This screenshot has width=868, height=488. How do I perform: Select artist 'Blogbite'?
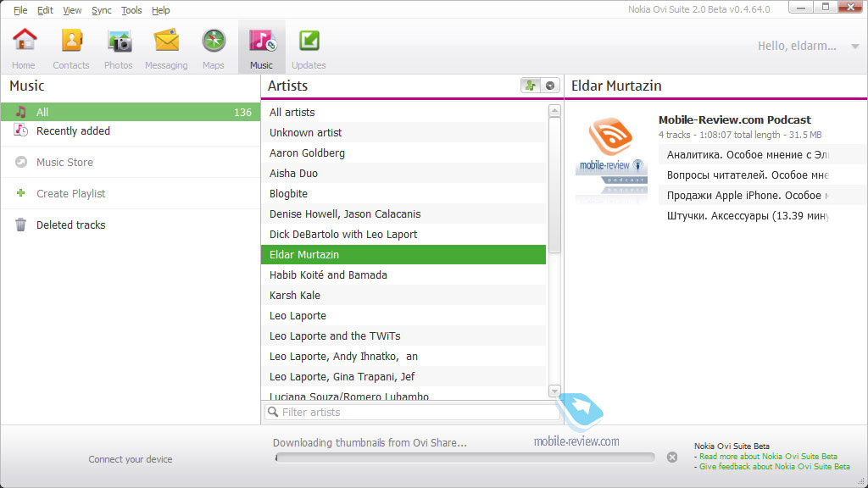pos(403,194)
